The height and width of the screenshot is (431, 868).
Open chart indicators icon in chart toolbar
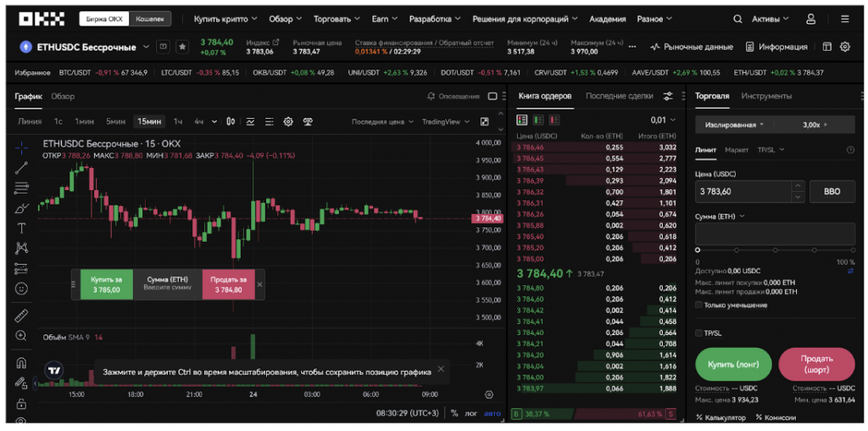point(250,121)
